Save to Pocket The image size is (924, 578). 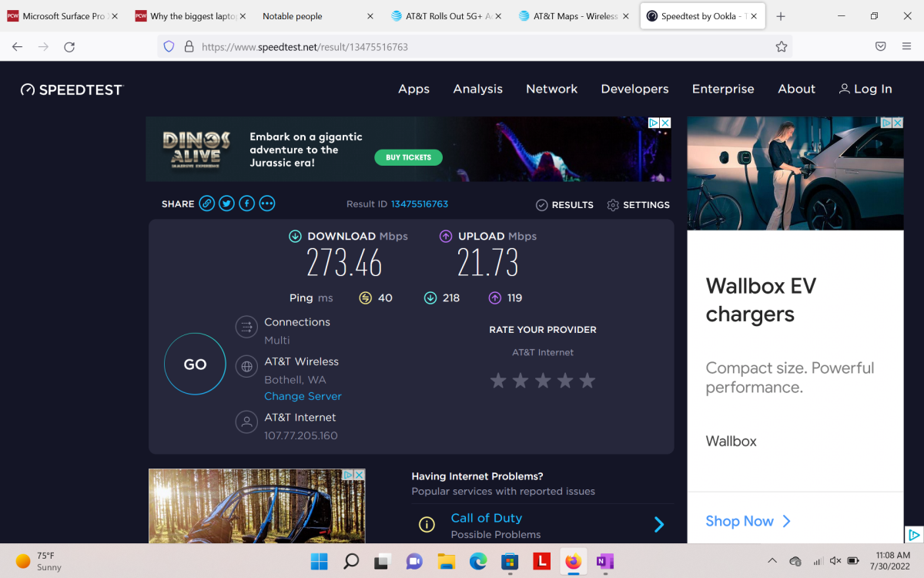[881, 47]
